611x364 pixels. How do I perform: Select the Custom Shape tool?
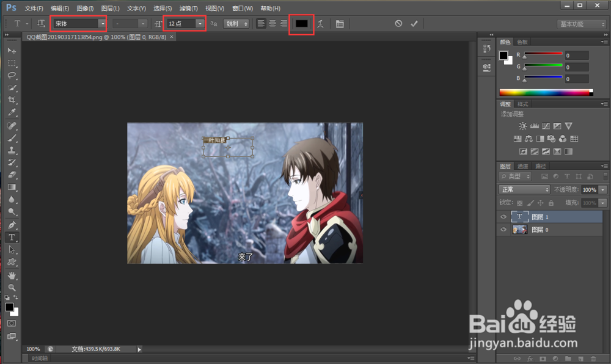[x=12, y=262]
